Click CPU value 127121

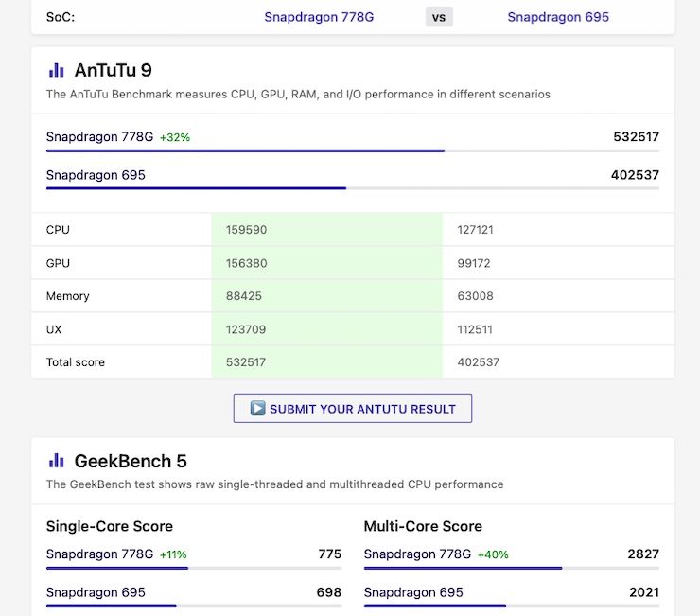[475, 230]
